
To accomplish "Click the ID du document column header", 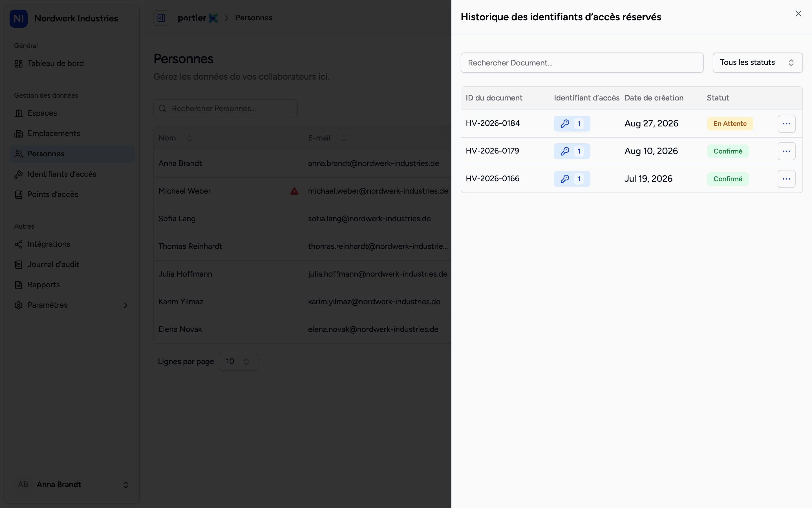I will click(x=494, y=98).
